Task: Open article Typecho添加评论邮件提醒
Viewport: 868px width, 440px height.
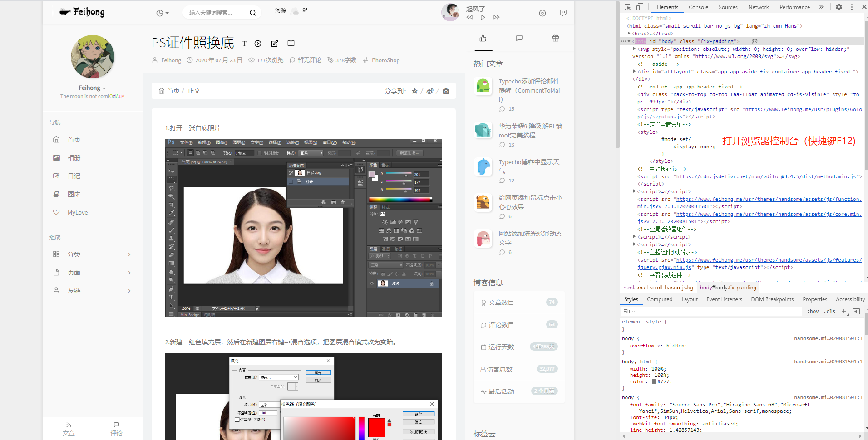Action: pos(529,90)
